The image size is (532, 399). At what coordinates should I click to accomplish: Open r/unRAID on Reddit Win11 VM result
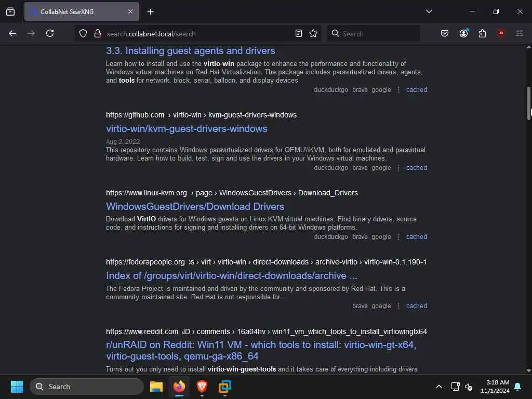(261, 351)
